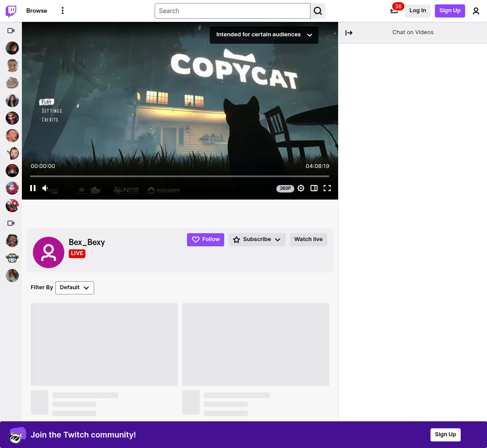Select the robot face sidebar avatar
487x448 pixels.
tap(12, 258)
